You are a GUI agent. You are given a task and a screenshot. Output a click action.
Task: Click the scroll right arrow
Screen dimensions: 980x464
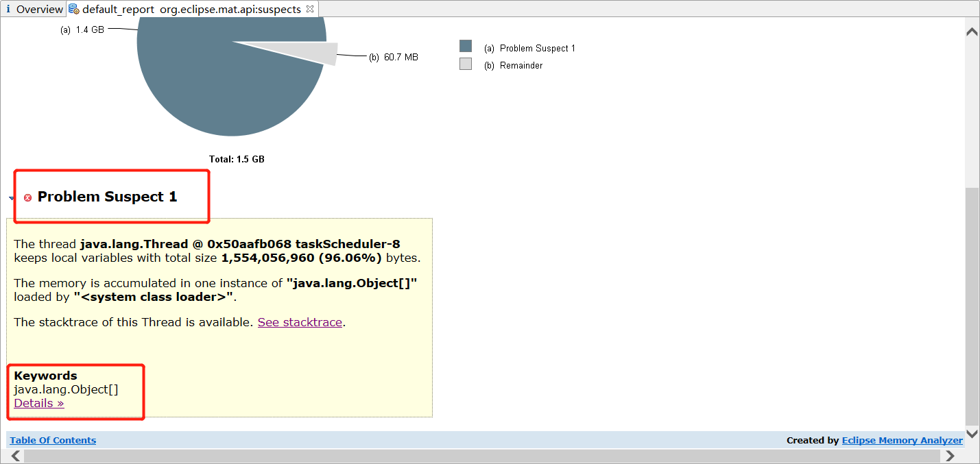point(950,456)
